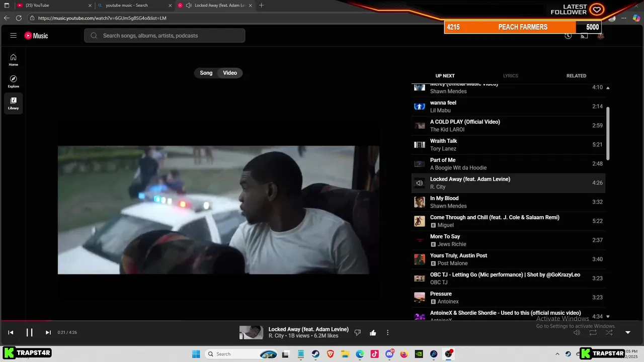This screenshot has width=644, height=362.
Task: Click the Yours Truly album thumbnail
Action: click(x=419, y=259)
